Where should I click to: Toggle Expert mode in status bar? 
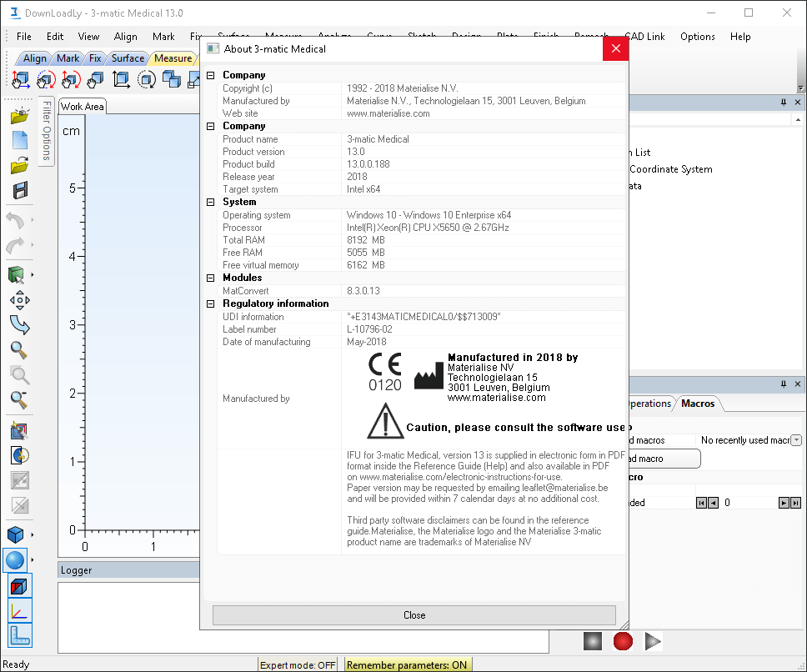coord(298,664)
